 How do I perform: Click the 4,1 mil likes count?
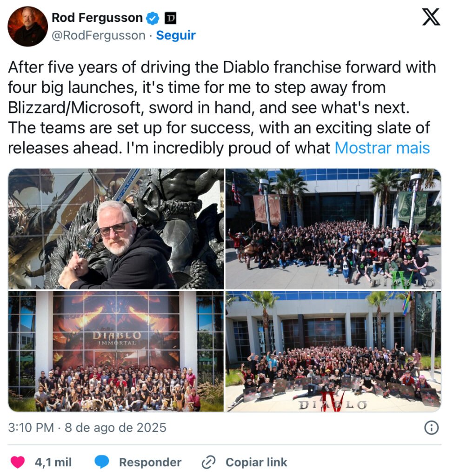pyautogui.click(x=53, y=462)
